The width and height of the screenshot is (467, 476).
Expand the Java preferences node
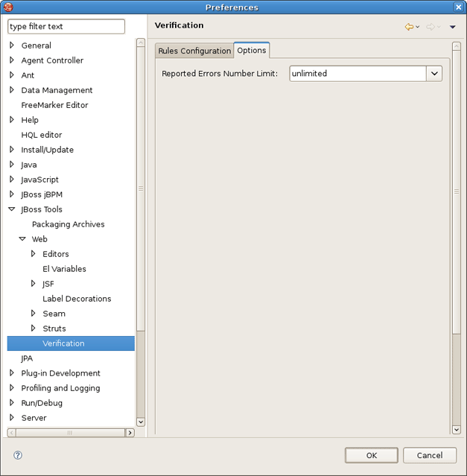pos(12,165)
